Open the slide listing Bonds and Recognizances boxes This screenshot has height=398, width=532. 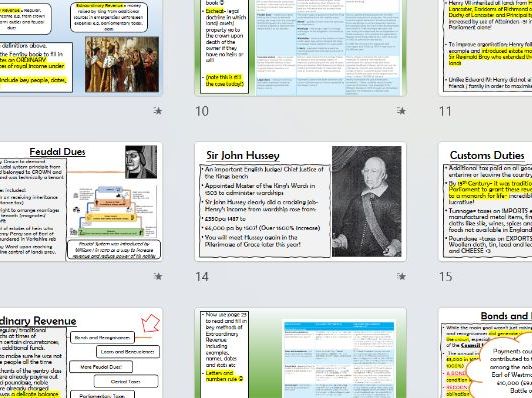point(81,353)
